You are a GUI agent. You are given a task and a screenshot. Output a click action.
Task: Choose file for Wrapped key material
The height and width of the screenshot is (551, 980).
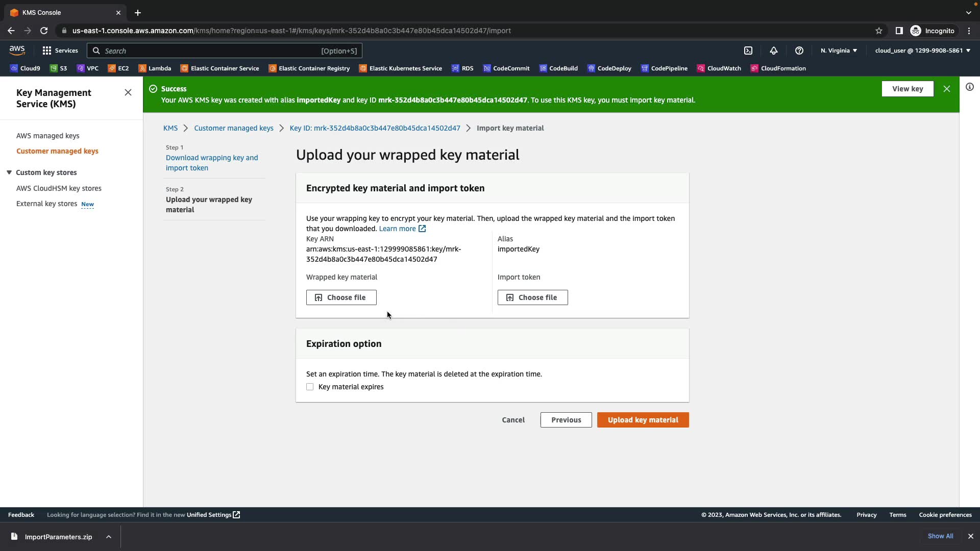pyautogui.click(x=341, y=297)
